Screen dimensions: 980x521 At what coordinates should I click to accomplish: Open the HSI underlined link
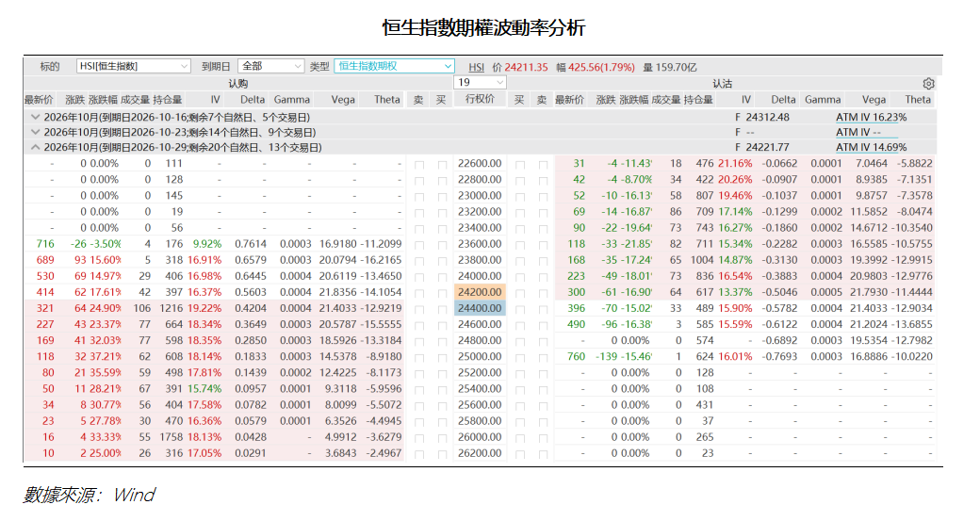tap(476, 67)
